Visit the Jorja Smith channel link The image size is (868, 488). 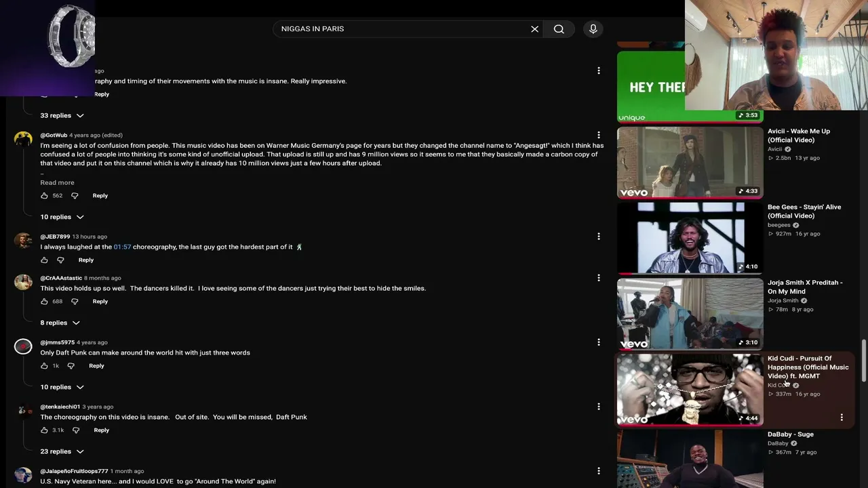pyautogui.click(x=783, y=301)
